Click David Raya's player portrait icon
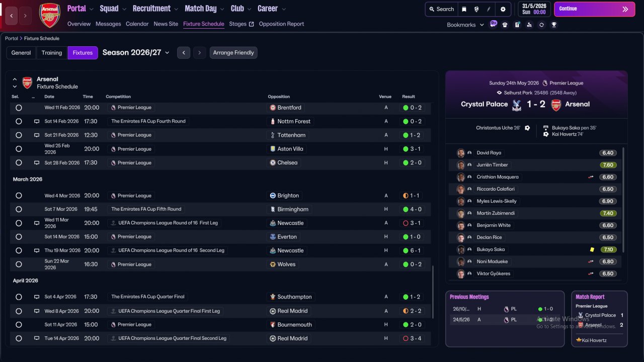This screenshot has width=644, height=362. [x=460, y=153]
